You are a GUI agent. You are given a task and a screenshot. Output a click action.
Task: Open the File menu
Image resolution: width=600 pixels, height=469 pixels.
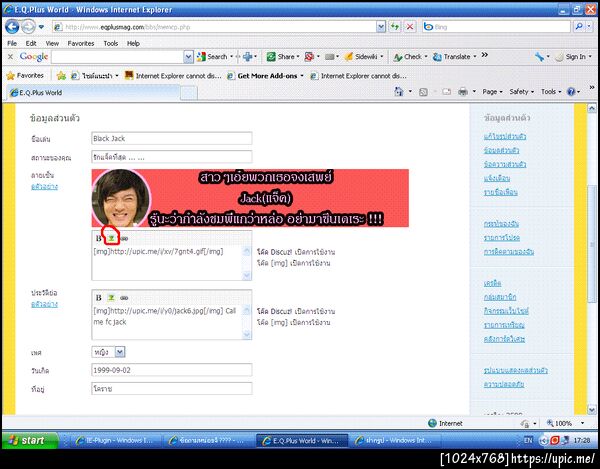(x=12, y=43)
